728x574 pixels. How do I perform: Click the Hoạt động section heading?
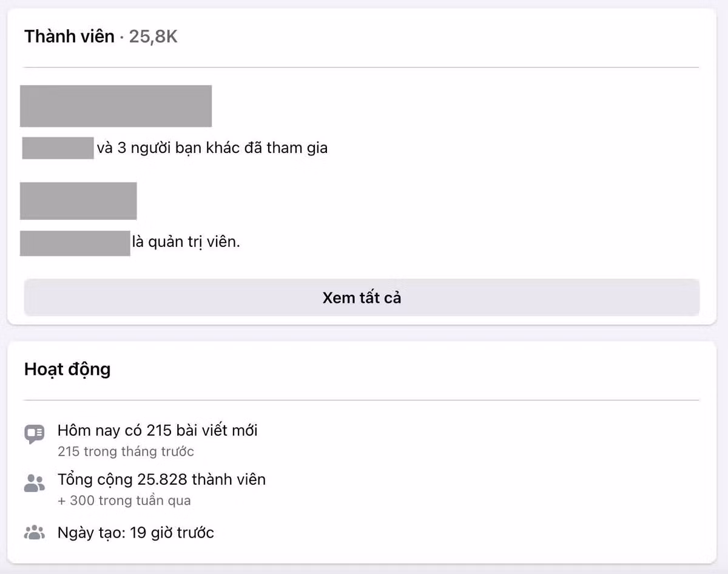point(67,369)
